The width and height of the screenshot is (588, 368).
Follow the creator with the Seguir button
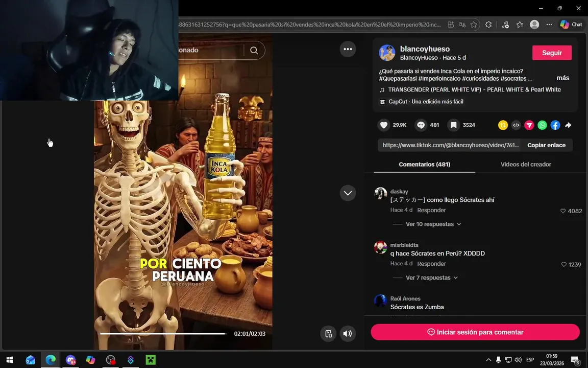(552, 53)
